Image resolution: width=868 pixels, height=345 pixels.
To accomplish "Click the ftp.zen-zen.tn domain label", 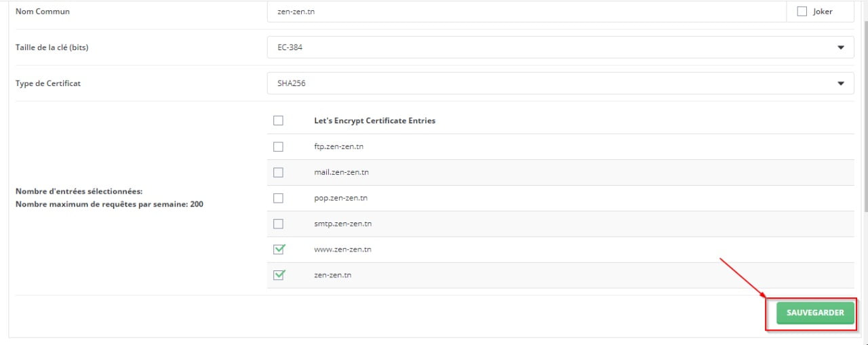I will tap(338, 146).
